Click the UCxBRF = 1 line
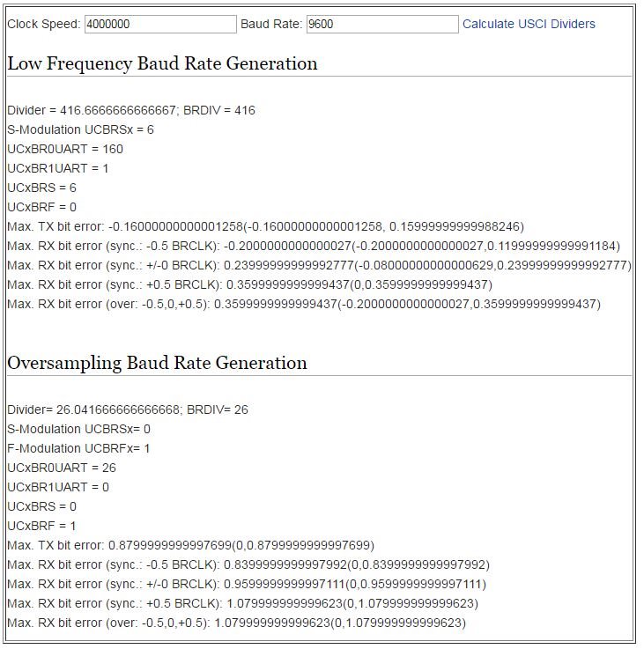 coord(41,526)
